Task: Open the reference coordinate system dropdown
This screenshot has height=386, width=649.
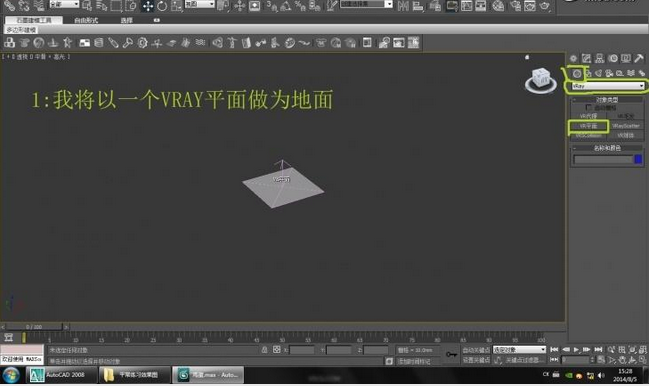Action: click(x=200, y=4)
